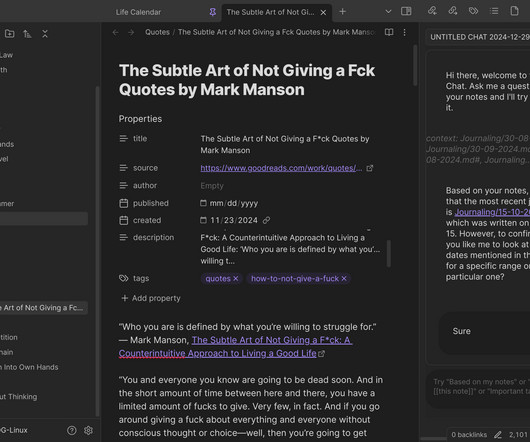Open help via question mark icon
The image size is (530, 442).
[72, 430]
